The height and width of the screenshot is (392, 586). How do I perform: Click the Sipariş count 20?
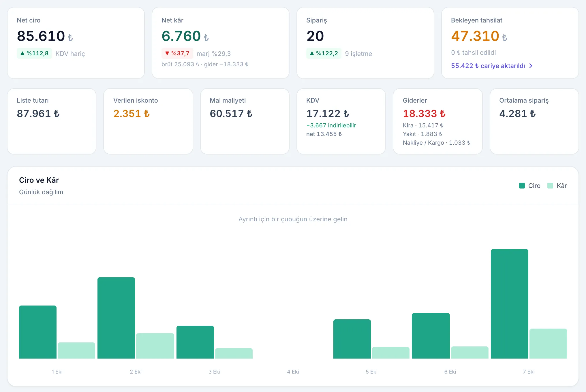point(315,36)
